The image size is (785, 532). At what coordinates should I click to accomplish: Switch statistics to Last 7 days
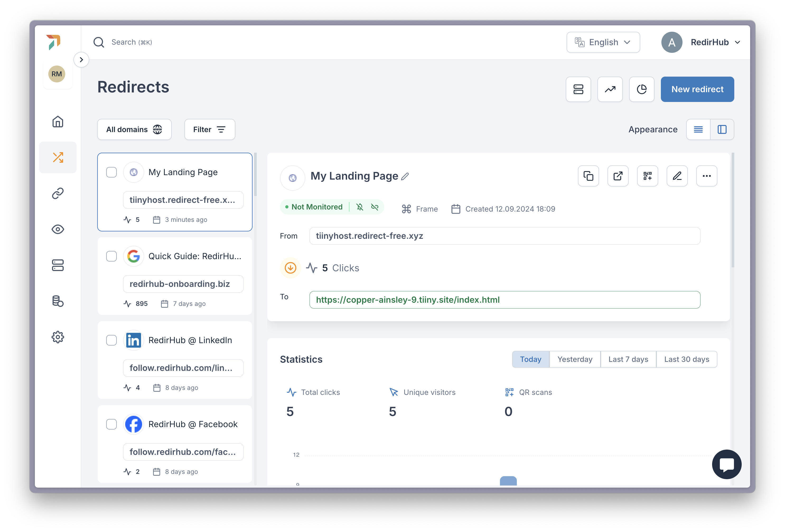coord(628,359)
